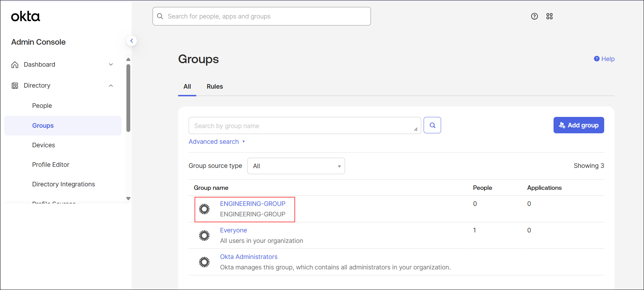This screenshot has height=290, width=644.
Task: Click the Group name column header
Action: [211, 188]
